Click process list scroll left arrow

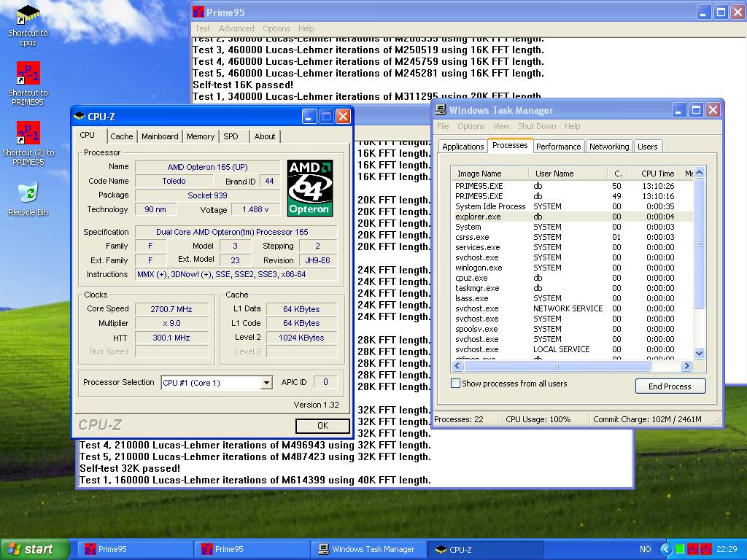[x=457, y=366]
